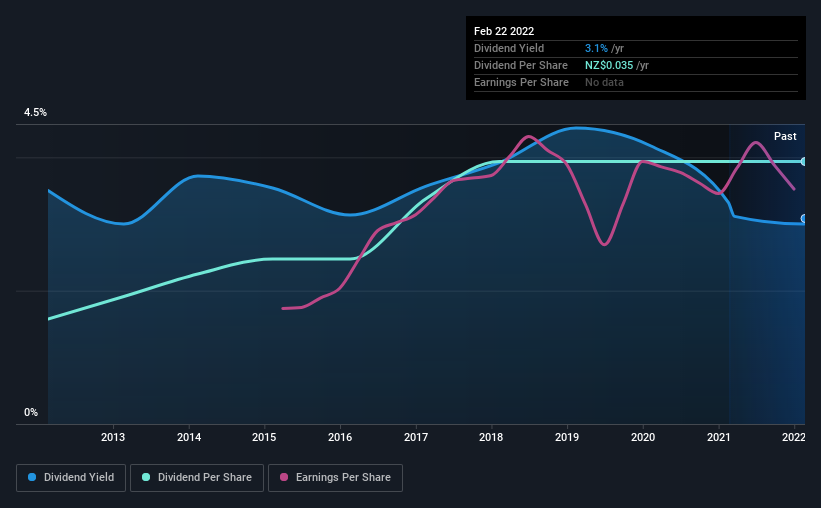Click the 4.5% y-axis label
Screen dimensions: 821x508
35,113
